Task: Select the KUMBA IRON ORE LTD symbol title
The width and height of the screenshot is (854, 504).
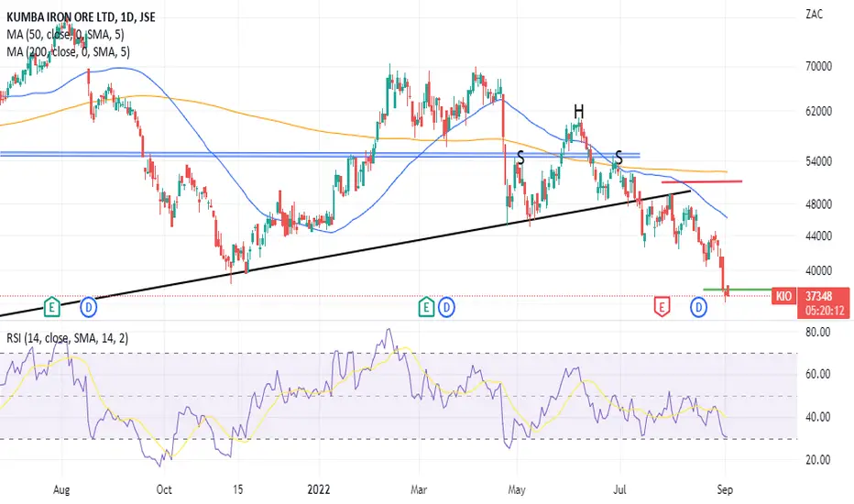Action: coord(82,16)
